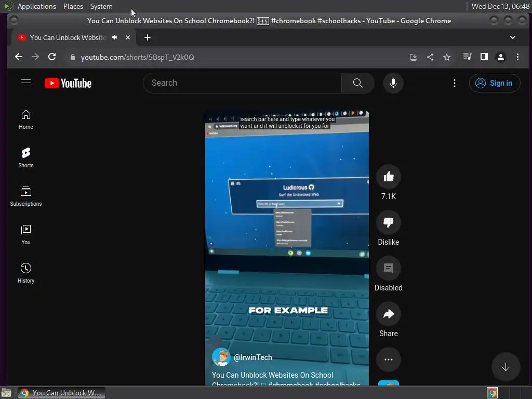This screenshot has height=399, width=532.
Task: Open Chrome three-dot menu
Action: pos(517,57)
